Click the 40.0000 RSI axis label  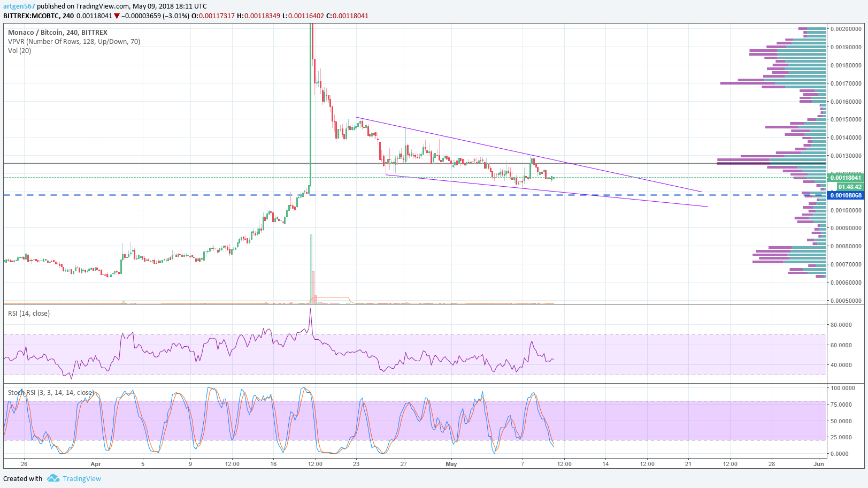pyautogui.click(x=841, y=365)
